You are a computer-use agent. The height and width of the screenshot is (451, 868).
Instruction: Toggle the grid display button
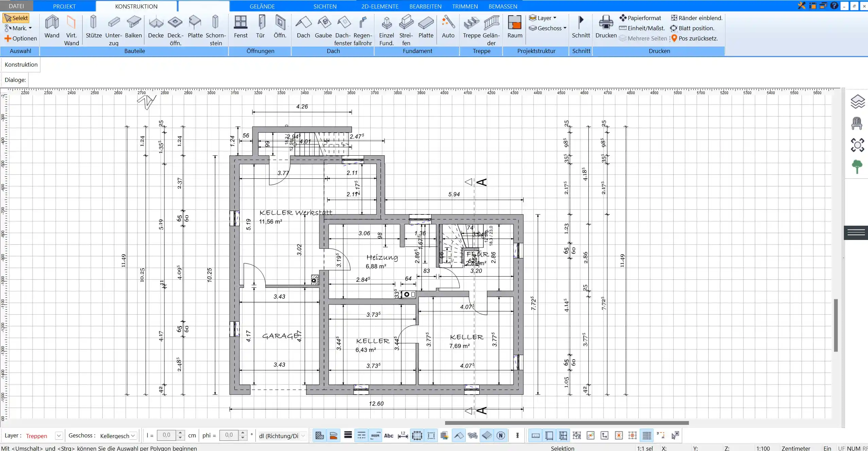[647, 435]
